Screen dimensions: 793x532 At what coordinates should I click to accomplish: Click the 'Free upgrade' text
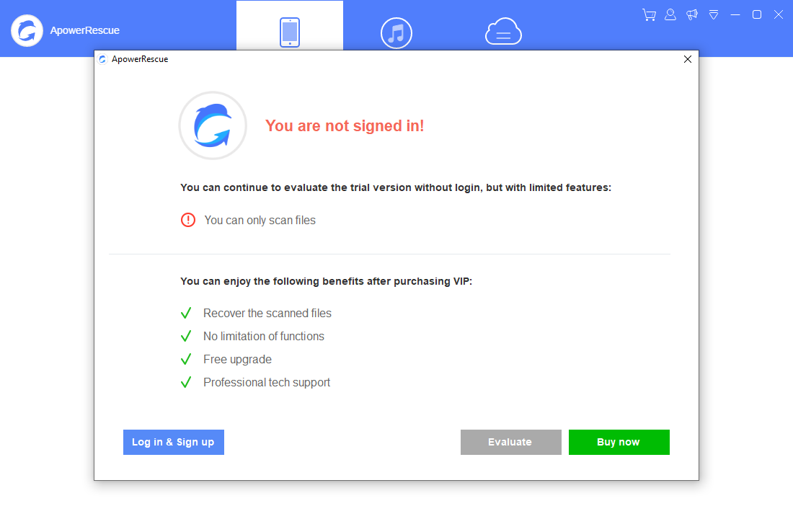pyautogui.click(x=237, y=360)
